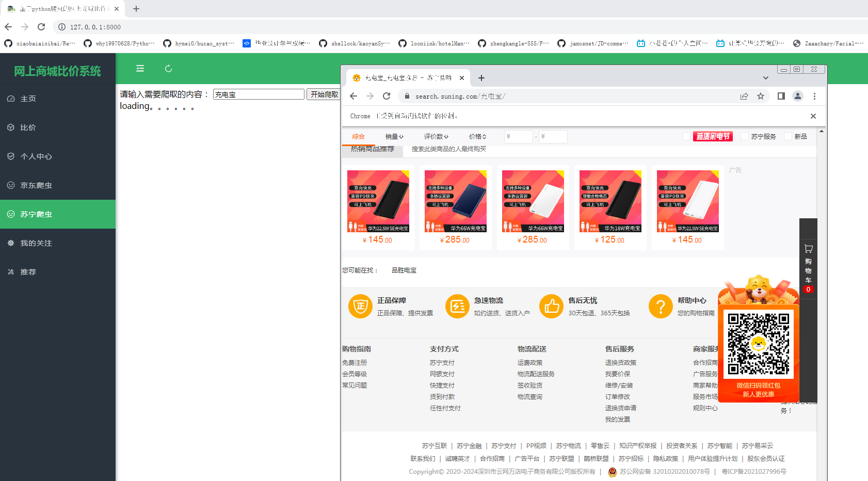This screenshot has width=868, height=481.
Task: Click the site info icon in outer address bar
Action: click(x=62, y=27)
